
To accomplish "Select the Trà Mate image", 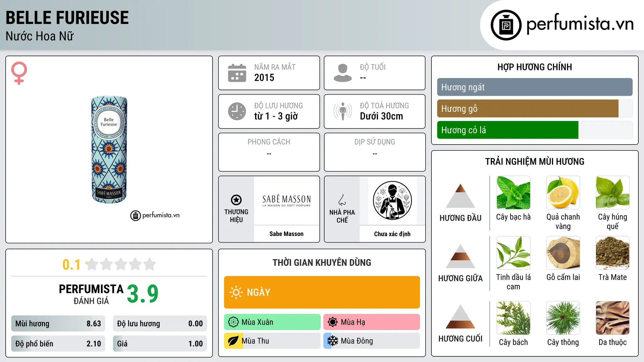I will tap(613, 253).
